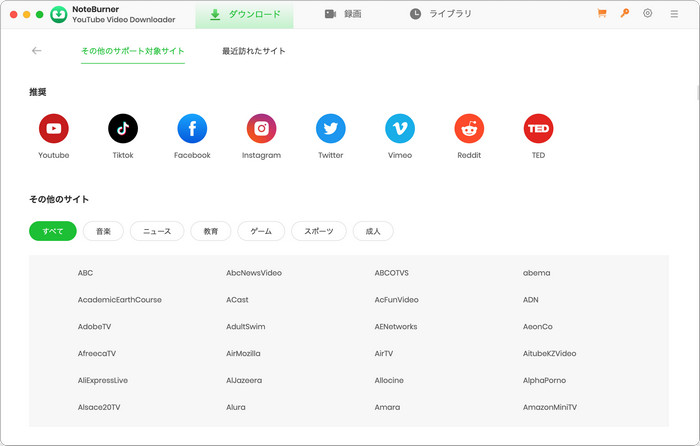Open the Vimeo site icon
Screen dimensions: 700x446
point(400,129)
